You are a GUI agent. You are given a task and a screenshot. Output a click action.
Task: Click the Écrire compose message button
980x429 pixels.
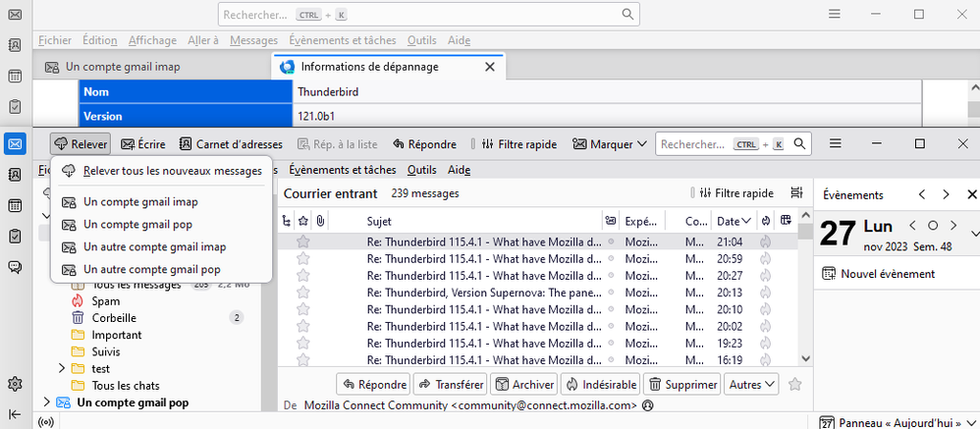coord(143,144)
